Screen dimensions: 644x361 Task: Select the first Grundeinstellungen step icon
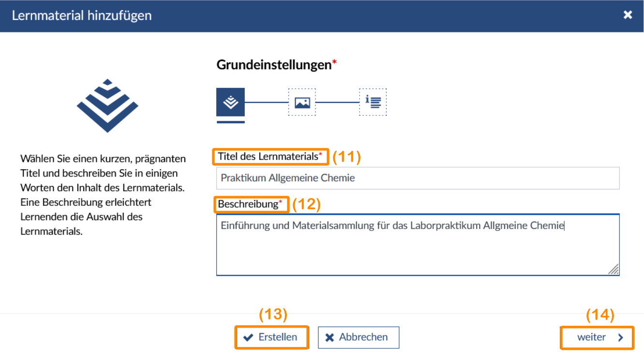pos(231,102)
